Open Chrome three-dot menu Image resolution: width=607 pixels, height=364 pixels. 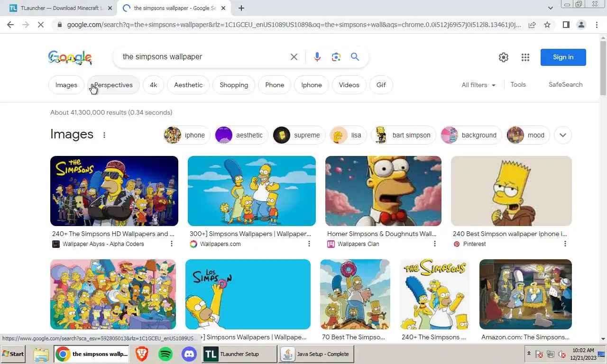pos(597,25)
